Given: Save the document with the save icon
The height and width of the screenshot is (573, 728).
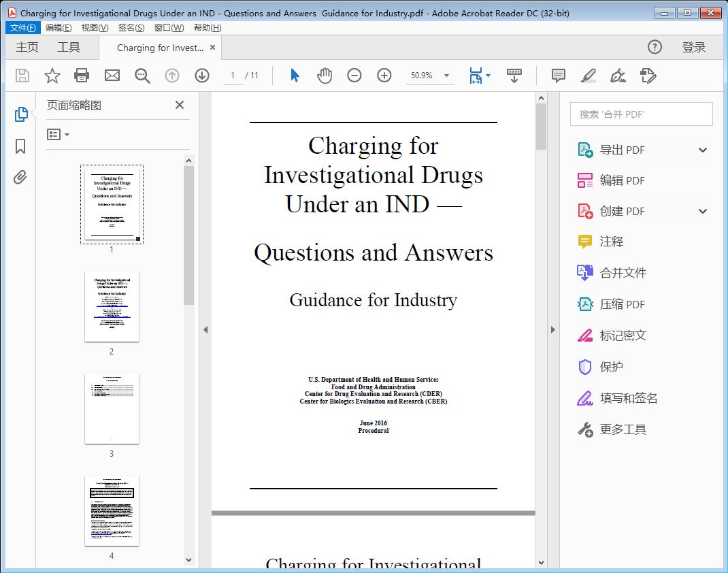Looking at the screenshot, I should click(21, 76).
